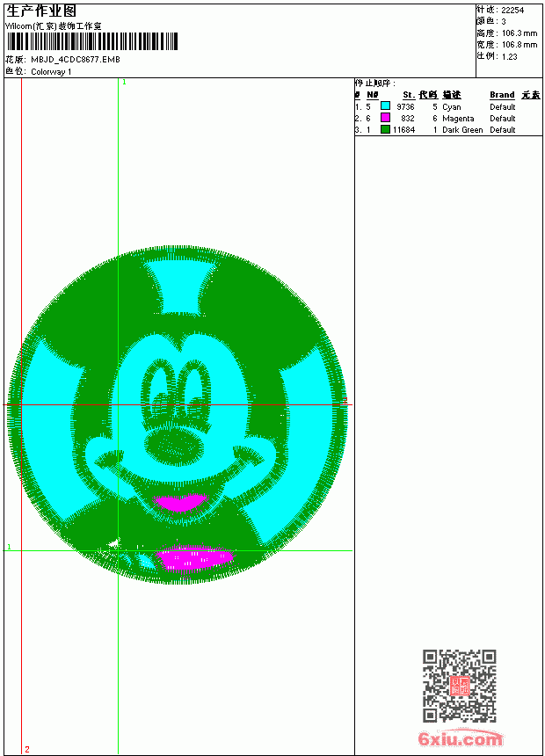The height and width of the screenshot is (756, 545).
Task: Click the Dark Green description text
Action: pos(462,130)
